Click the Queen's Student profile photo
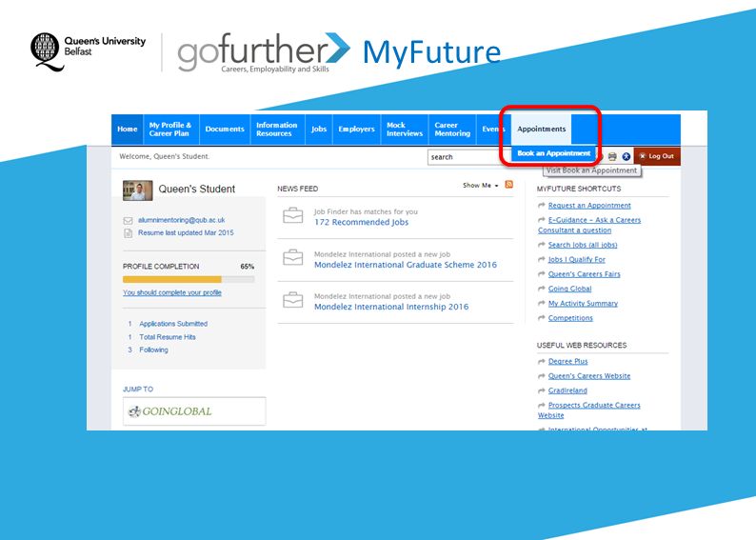Screen dimensions: 756x540 [x=137, y=190]
